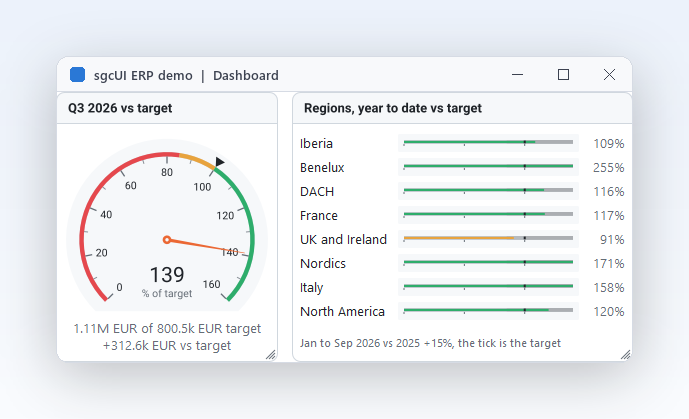Select the Nordics region label
Screen dimensions: 689x419
click(323, 264)
